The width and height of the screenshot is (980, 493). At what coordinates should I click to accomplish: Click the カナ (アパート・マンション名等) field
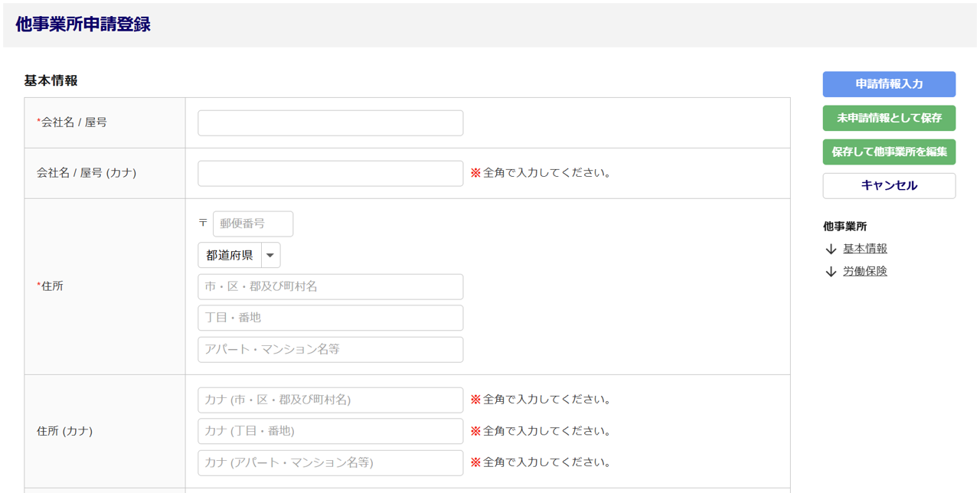(x=330, y=462)
